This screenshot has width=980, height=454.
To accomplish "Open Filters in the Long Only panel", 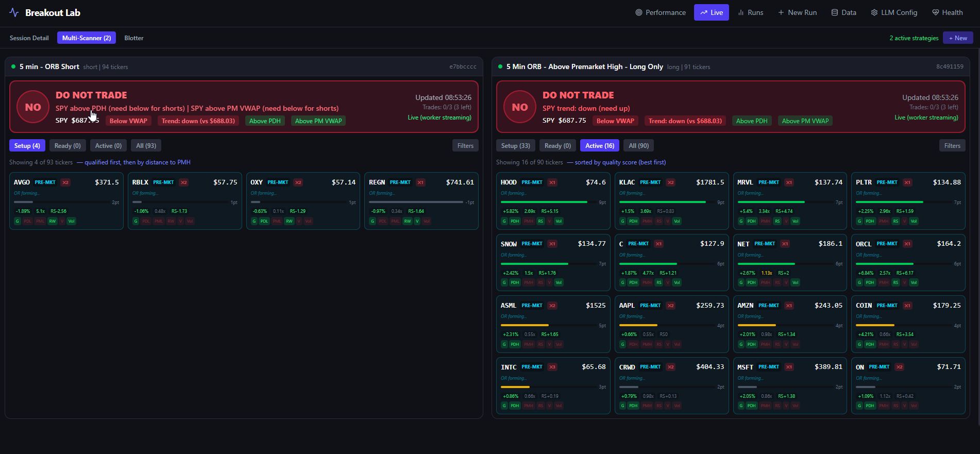I will click(952, 146).
